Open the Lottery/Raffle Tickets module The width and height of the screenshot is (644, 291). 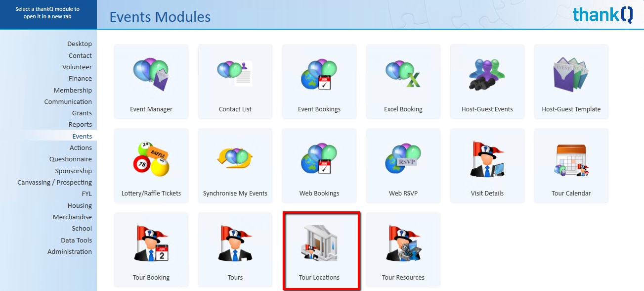pos(151,159)
